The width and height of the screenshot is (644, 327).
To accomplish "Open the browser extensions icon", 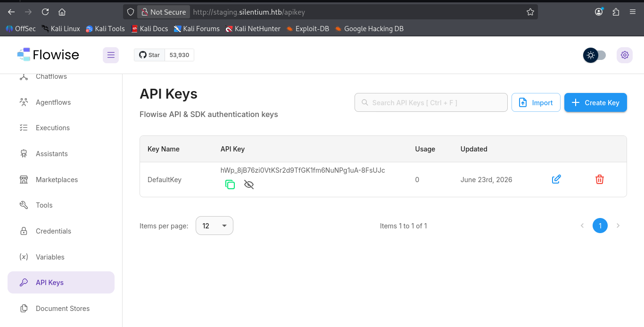I will point(616,12).
